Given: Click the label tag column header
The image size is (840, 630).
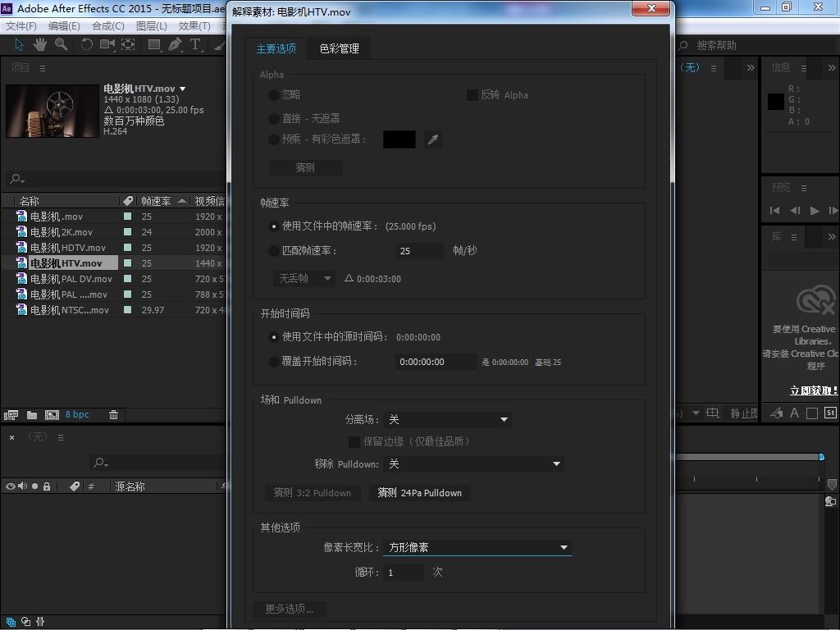Looking at the screenshot, I should coord(127,201).
